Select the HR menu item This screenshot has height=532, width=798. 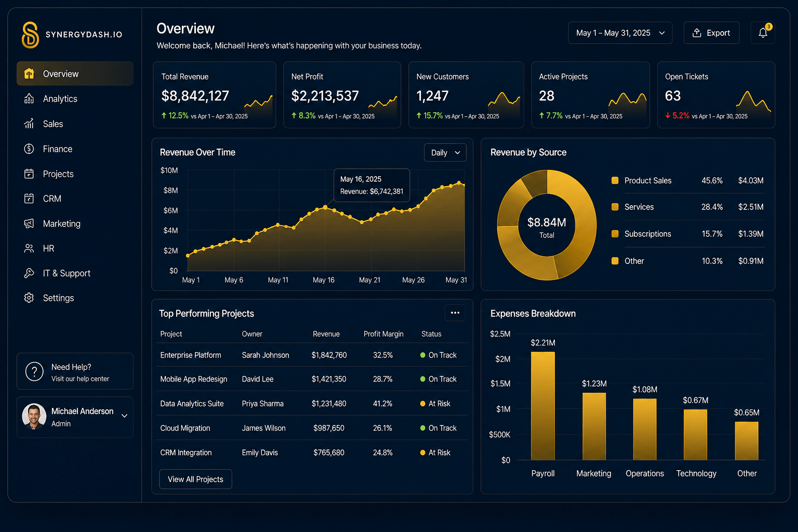click(x=75, y=248)
